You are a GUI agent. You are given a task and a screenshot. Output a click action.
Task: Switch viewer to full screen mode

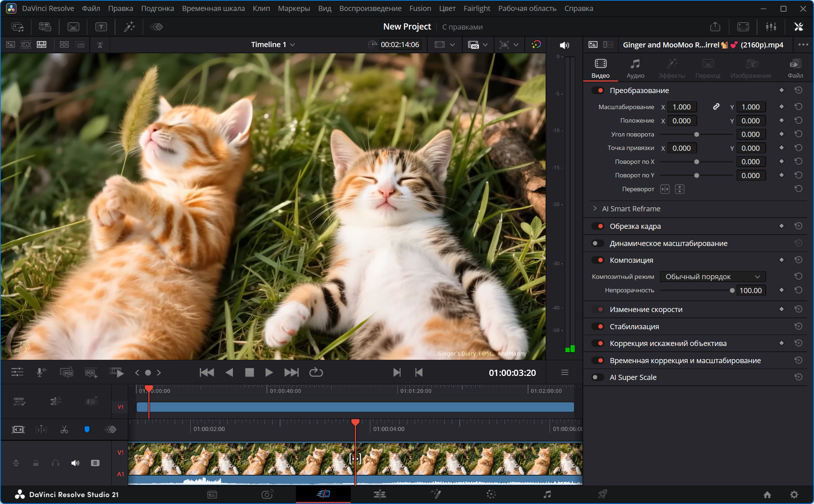click(743, 27)
